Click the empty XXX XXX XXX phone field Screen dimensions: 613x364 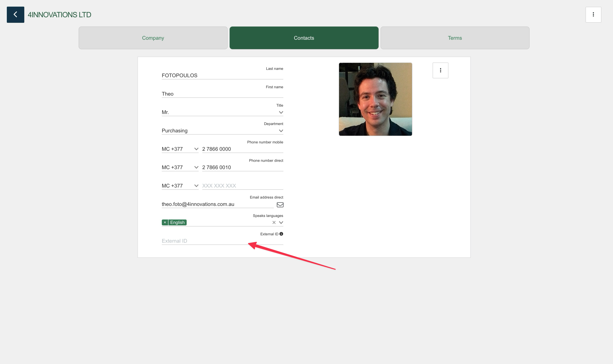[242, 186]
